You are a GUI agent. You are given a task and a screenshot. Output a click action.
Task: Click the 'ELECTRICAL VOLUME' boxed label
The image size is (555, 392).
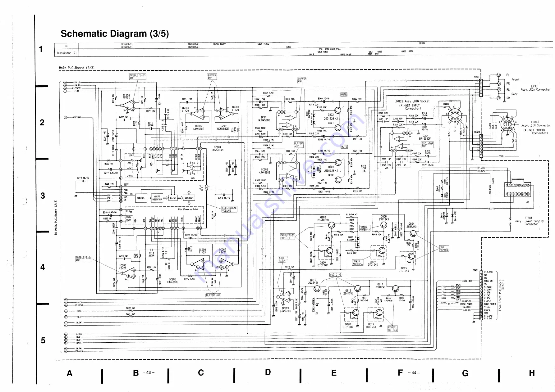229,209
